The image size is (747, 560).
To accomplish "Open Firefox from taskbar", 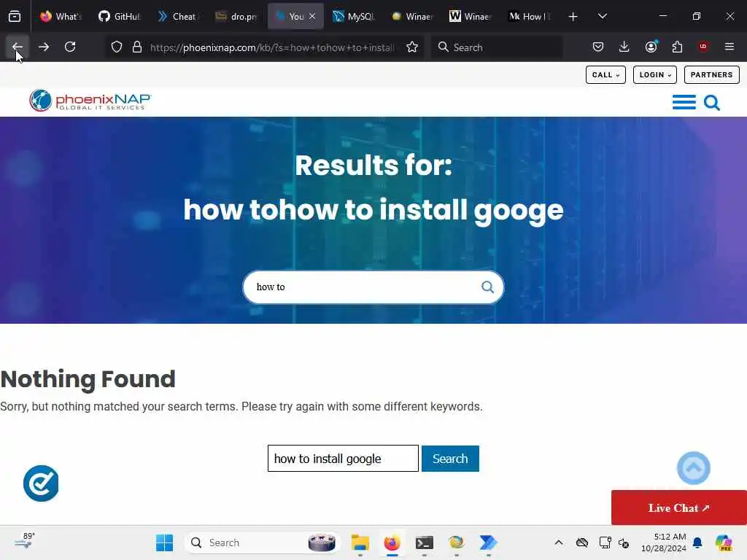I will click(x=392, y=542).
